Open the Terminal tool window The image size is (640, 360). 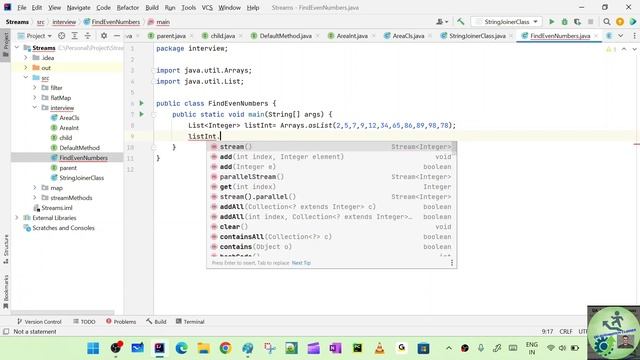(x=190, y=322)
